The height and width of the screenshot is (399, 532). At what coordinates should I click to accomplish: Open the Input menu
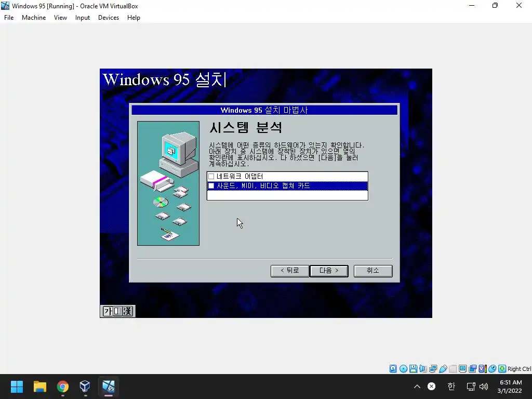coord(83,18)
